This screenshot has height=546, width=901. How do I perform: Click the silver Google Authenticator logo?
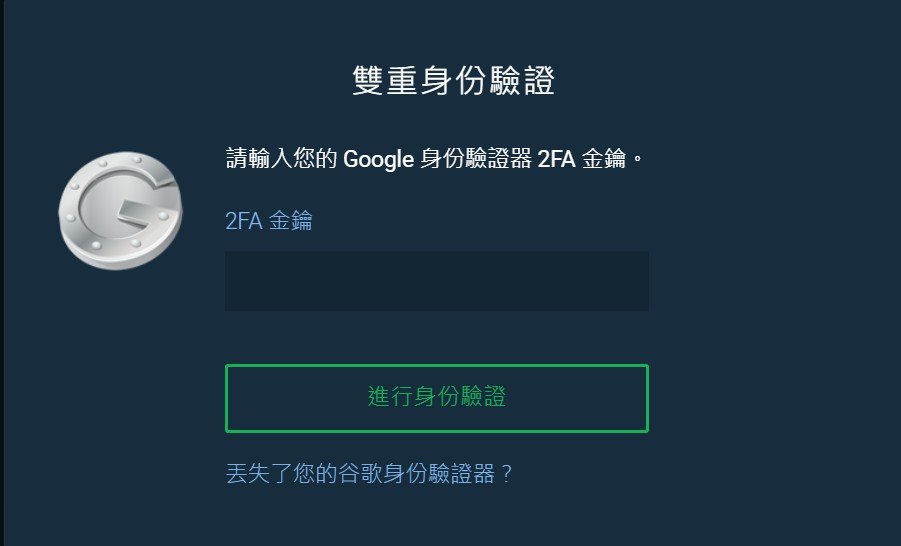121,208
